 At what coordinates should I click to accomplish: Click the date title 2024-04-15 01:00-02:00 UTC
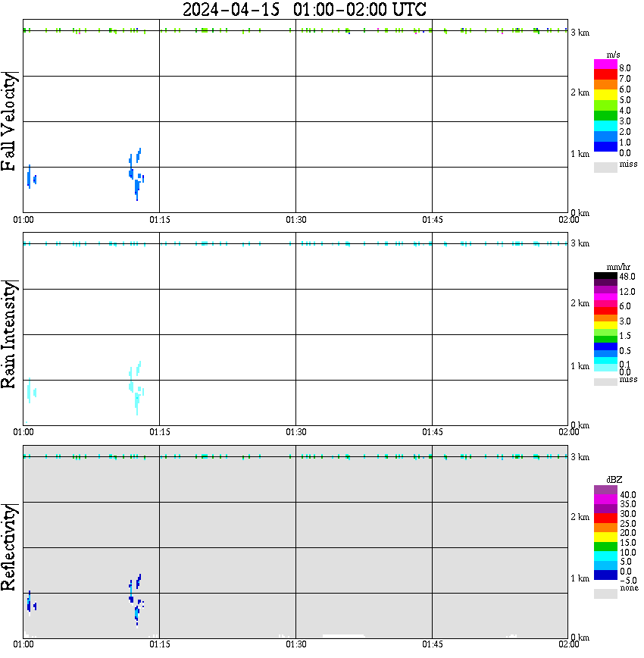coord(304,9)
